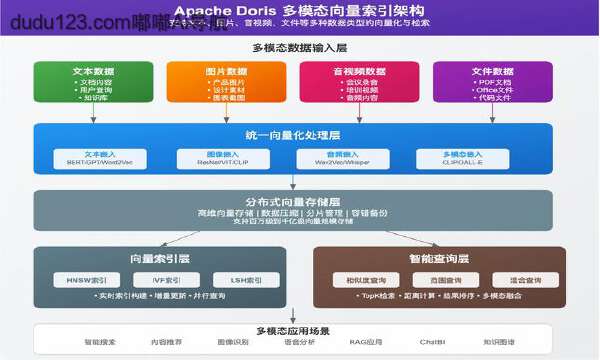Select the LSH索引 button

[x=246, y=280]
